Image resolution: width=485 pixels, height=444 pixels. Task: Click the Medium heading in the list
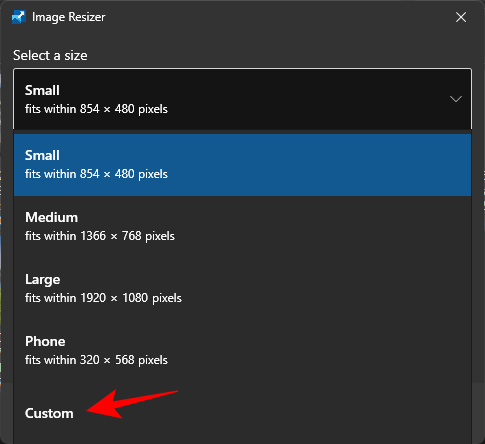[x=52, y=217]
